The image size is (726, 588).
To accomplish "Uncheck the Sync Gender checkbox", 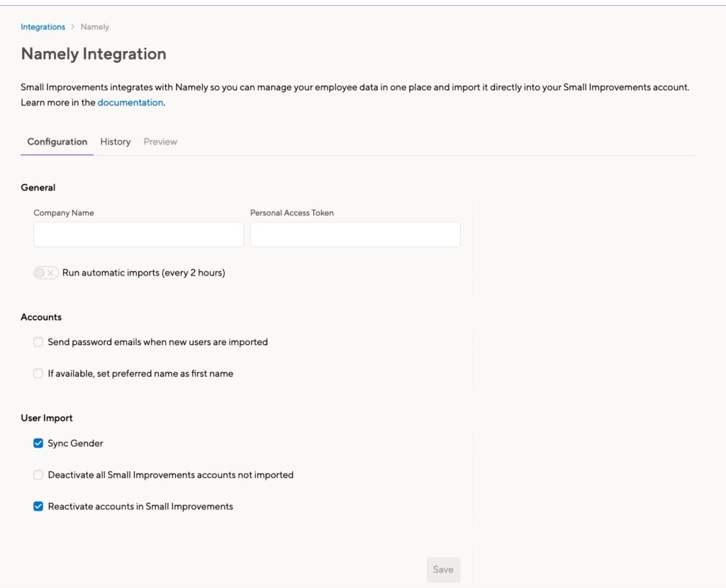I will pyautogui.click(x=38, y=443).
